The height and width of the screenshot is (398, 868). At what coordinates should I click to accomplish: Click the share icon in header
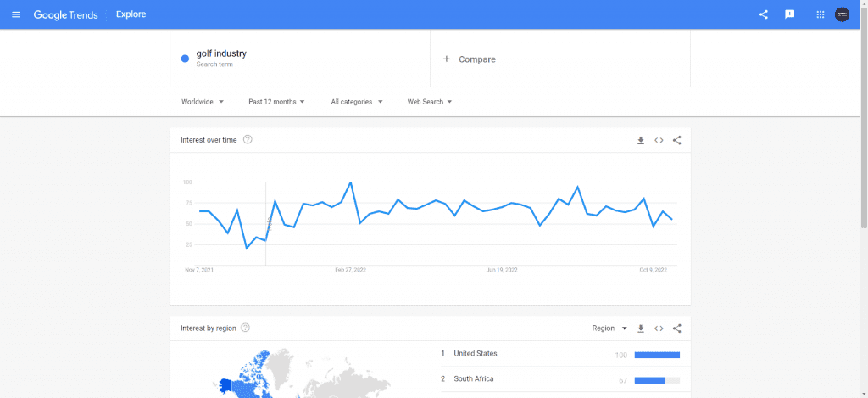[764, 14]
